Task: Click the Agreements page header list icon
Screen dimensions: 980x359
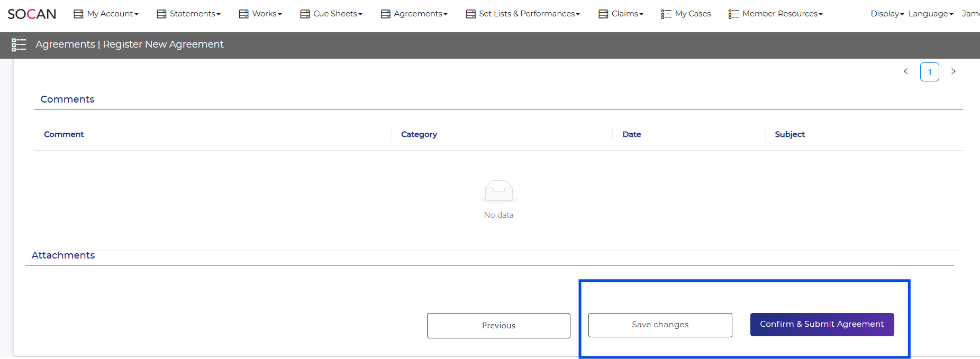Action: tap(19, 45)
